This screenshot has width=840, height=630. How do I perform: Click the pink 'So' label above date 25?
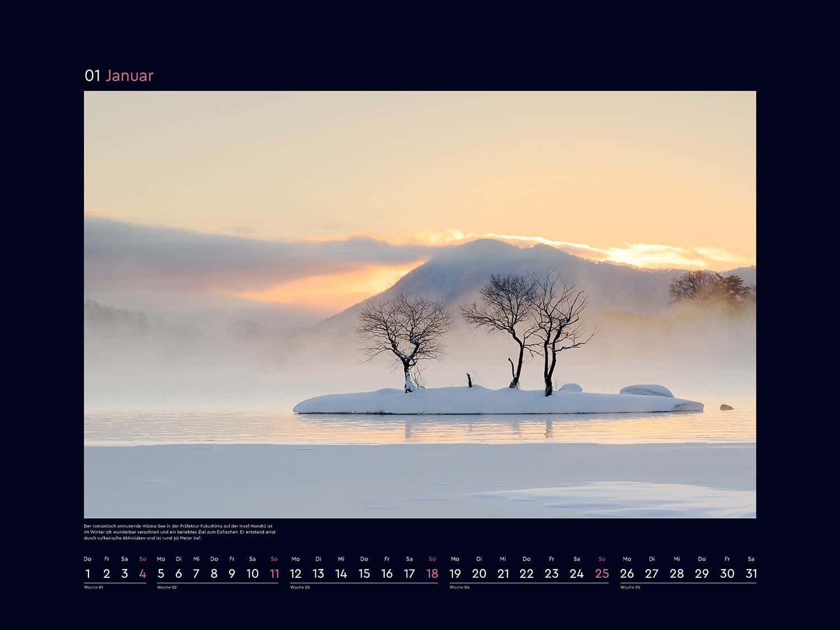click(x=602, y=559)
